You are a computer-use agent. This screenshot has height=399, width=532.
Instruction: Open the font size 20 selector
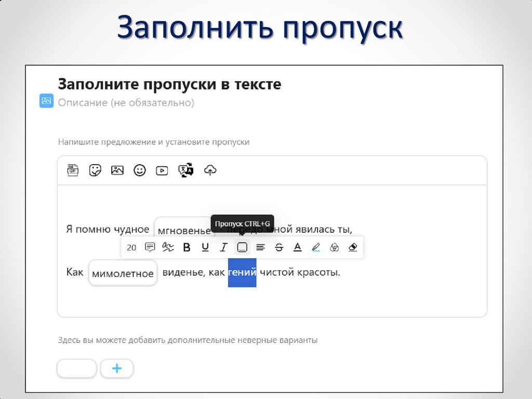131,248
